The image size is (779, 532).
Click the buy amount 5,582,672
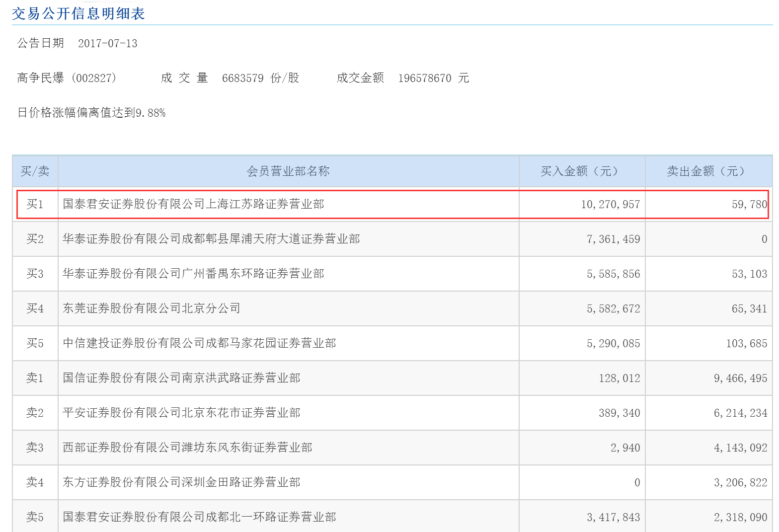point(614,308)
